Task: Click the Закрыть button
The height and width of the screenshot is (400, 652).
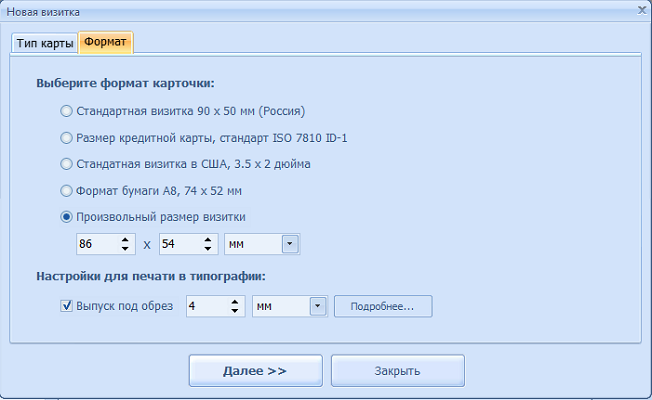Action: point(398,370)
